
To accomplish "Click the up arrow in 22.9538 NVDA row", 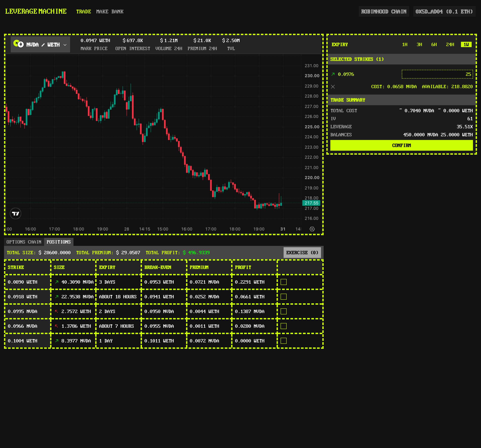I will (x=57, y=297).
